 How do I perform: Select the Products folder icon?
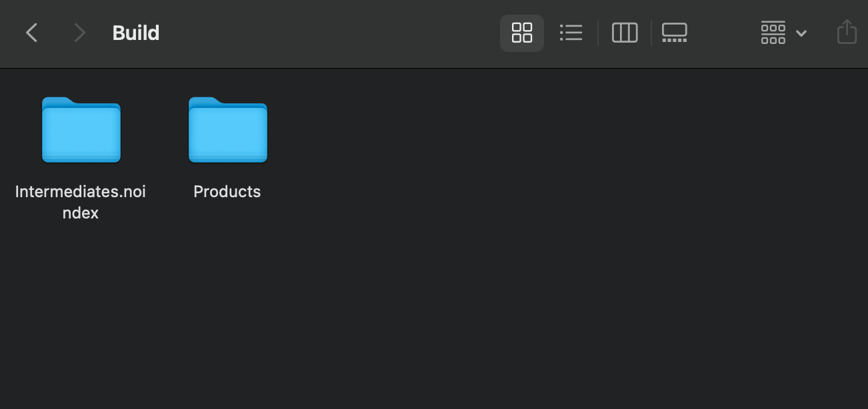click(228, 130)
